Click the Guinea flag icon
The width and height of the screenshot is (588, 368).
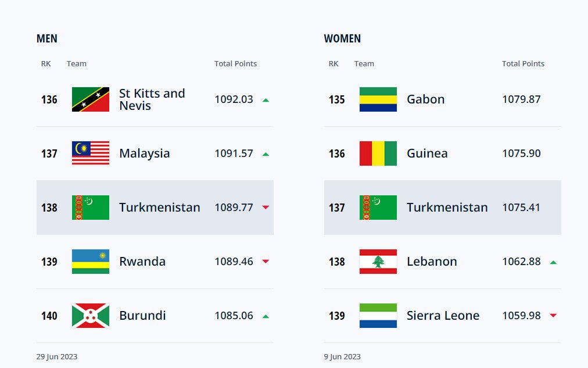point(378,153)
